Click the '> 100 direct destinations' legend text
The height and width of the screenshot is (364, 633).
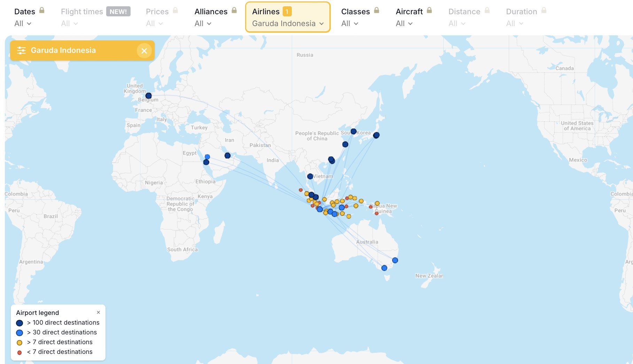coord(63,323)
